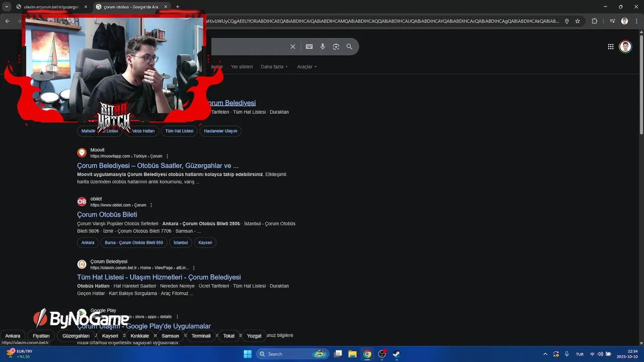Click the Otobüs Hatları sitelink chip
This screenshot has height=362, width=644.
click(142, 131)
